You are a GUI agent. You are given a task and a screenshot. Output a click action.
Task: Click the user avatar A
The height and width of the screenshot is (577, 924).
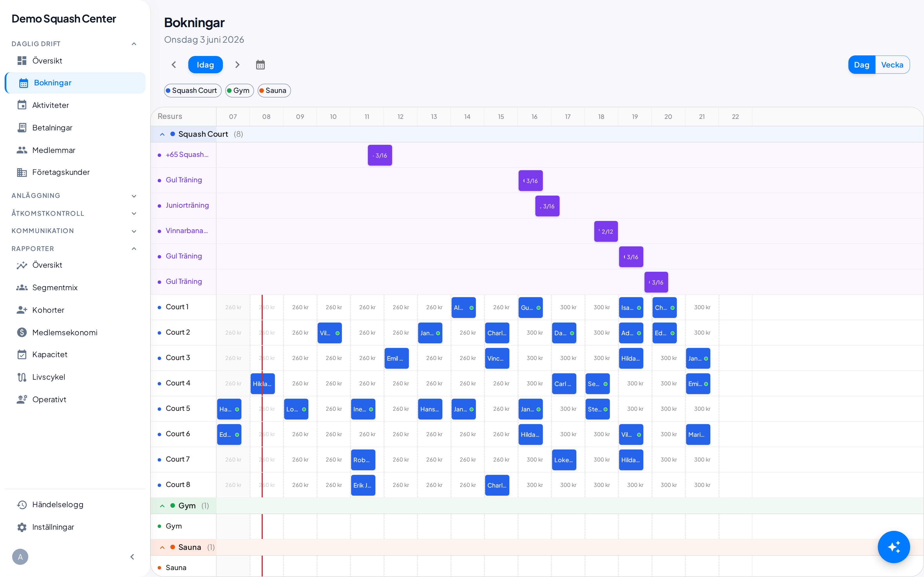coord(20,557)
